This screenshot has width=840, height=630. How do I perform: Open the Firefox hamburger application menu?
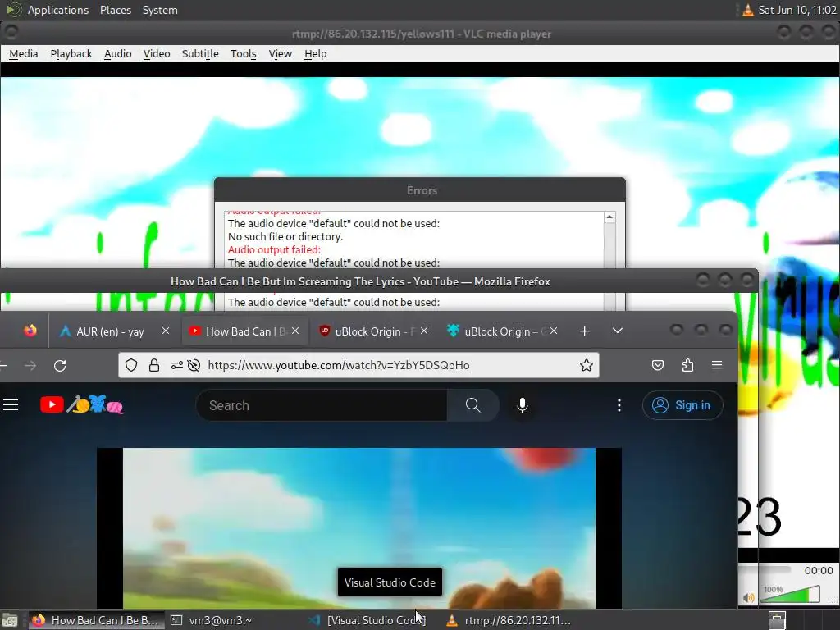point(717,365)
